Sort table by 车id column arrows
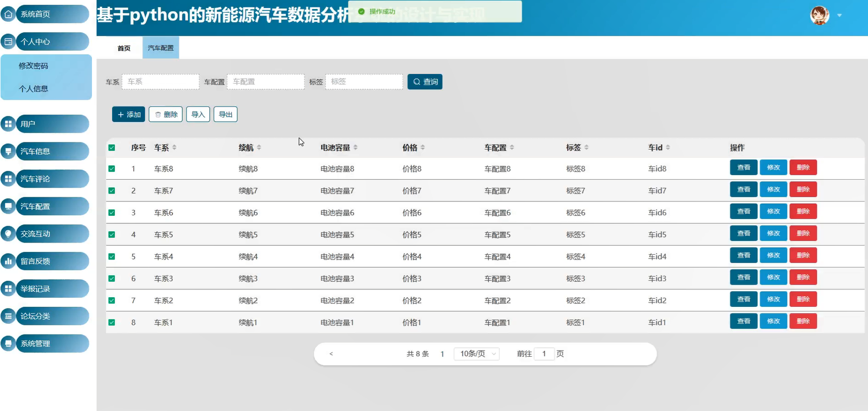Viewport: 868px width, 411px height. tap(668, 148)
